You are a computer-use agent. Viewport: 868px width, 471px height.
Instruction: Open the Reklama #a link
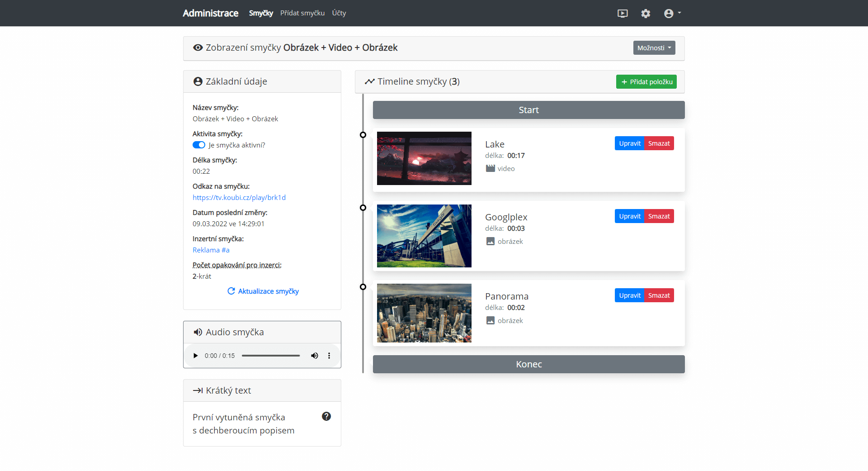pos(211,250)
